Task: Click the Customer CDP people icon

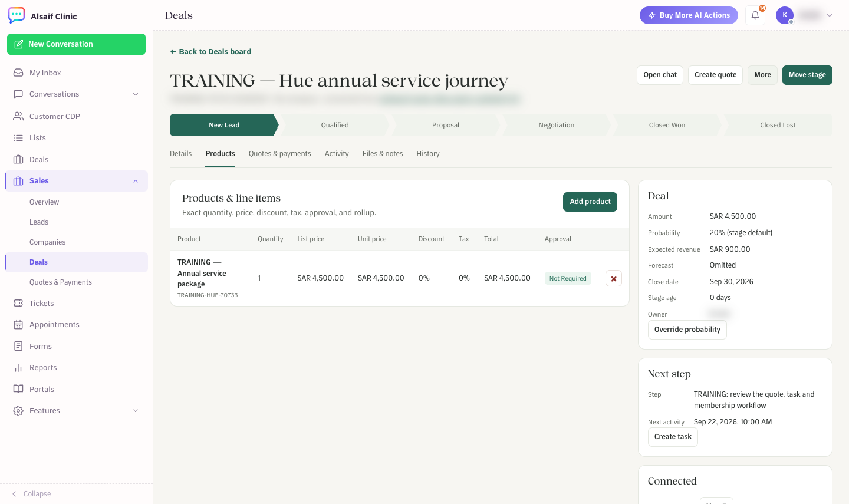Action: pyautogui.click(x=18, y=117)
